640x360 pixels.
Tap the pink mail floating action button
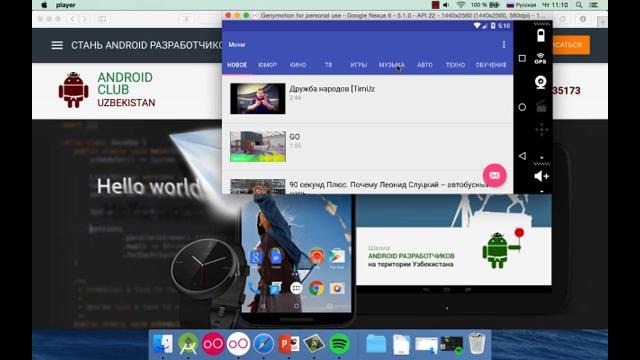pyautogui.click(x=494, y=175)
